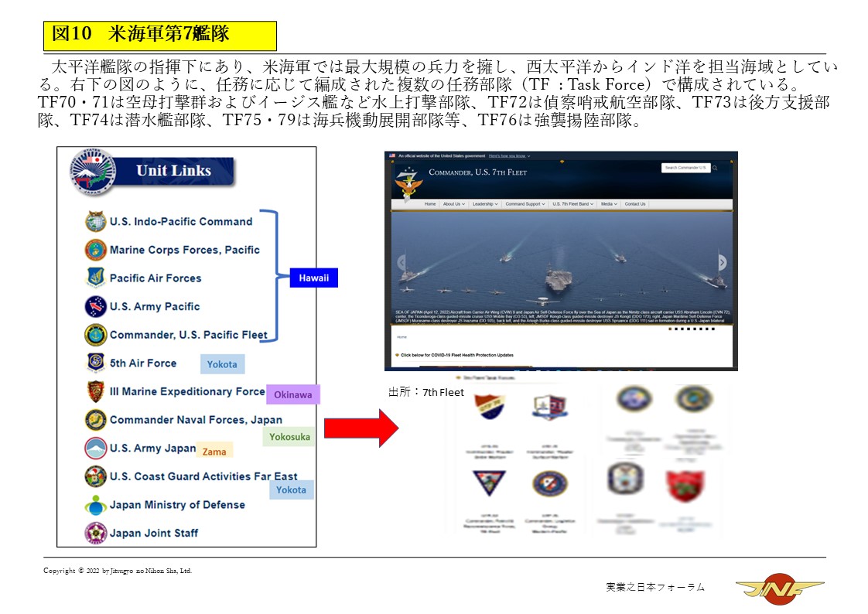Expand the Leadership menu
The width and height of the screenshot is (868, 614).
click(x=485, y=204)
